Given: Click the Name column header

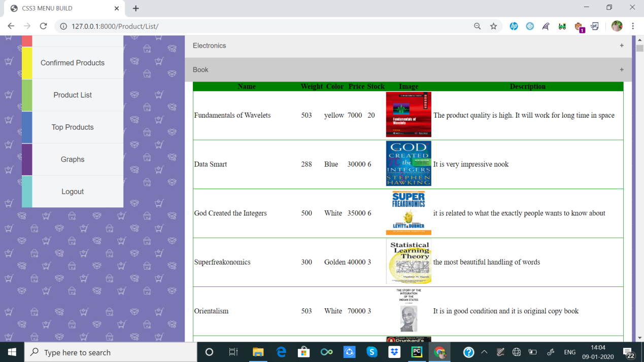Looking at the screenshot, I should tap(247, 87).
